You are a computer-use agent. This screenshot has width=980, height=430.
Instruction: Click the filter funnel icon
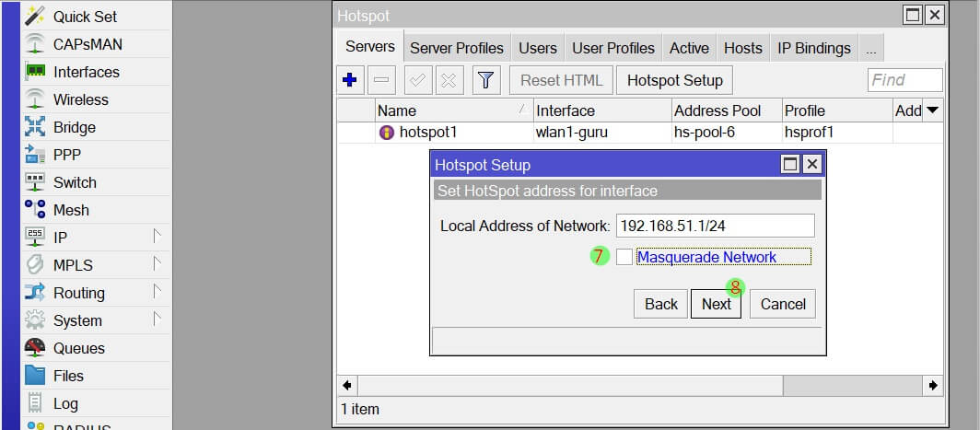486,80
